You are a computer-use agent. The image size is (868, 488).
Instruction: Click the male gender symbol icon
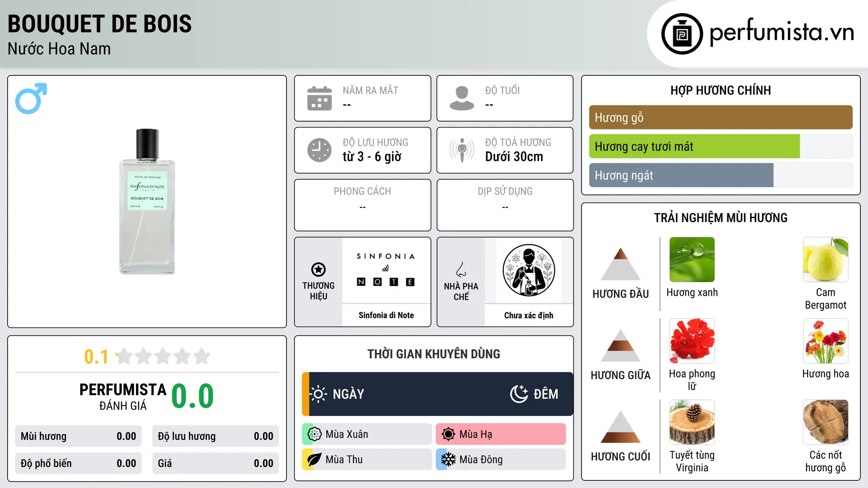31,98
